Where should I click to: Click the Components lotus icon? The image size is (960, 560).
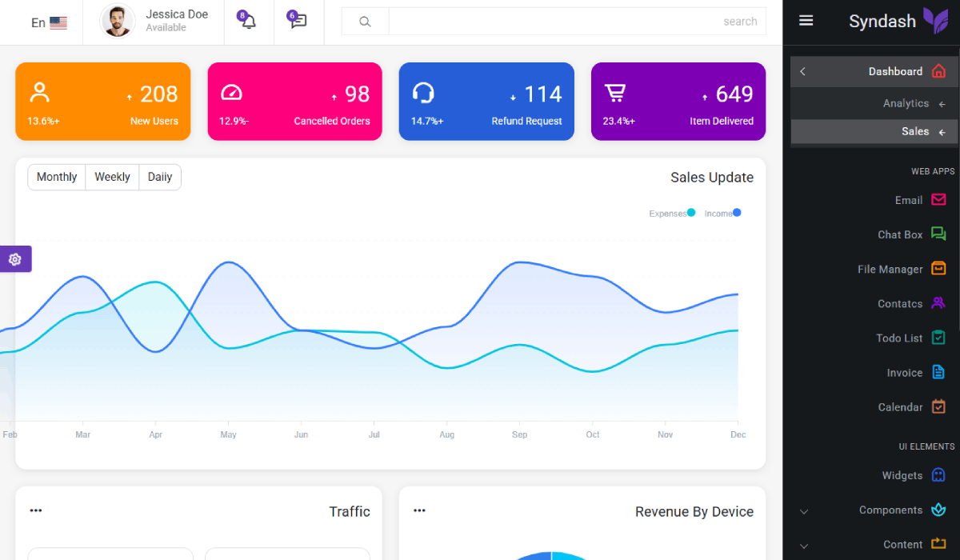pyautogui.click(x=939, y=510)
